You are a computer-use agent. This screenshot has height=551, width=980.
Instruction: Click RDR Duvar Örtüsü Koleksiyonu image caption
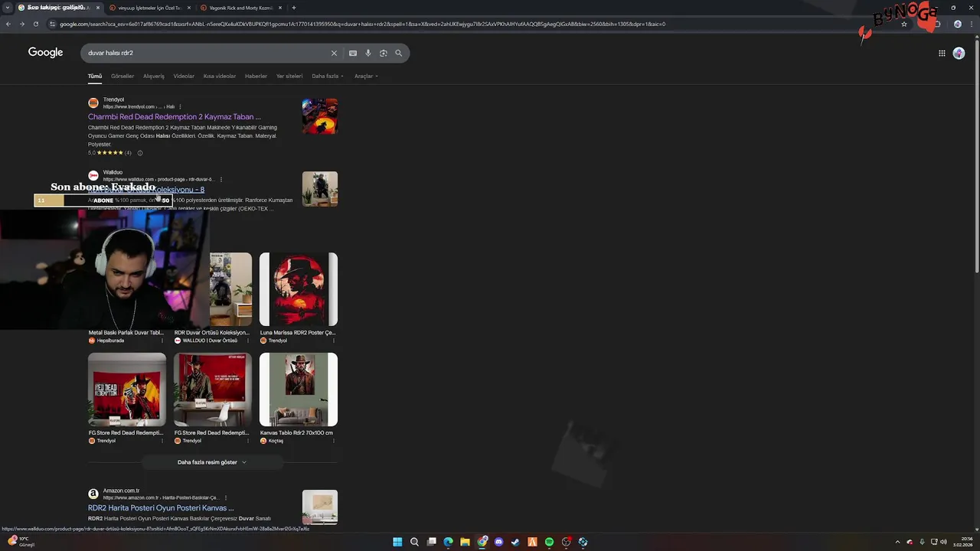[212, 333]
